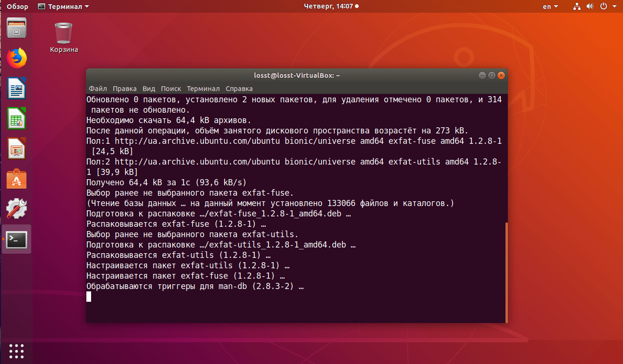The height and width of the screenshot is (364, 623).
Task: Close the terminal window
Action: tap(501, 75)
